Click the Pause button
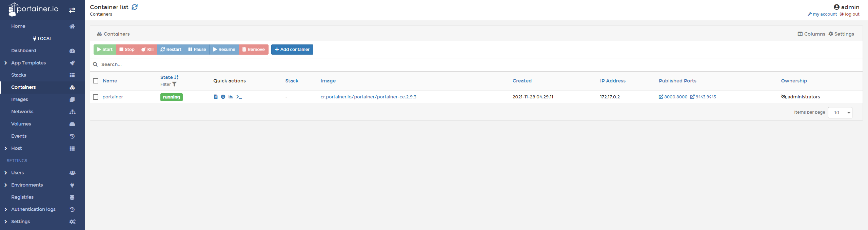Image resolution: width=868 pixels, height=230 pixels. pos(197,50)
